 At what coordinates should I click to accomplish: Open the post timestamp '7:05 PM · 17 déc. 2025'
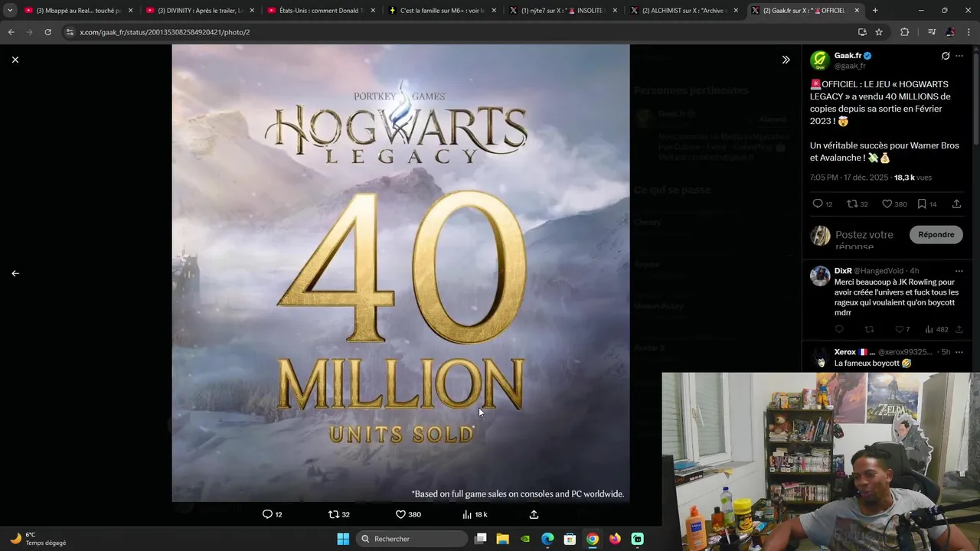pos(849,178)
